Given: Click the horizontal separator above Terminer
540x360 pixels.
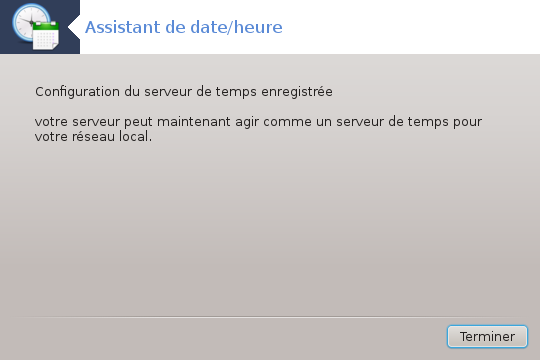Looking at the screenshot, I should (x=270, y=317).
